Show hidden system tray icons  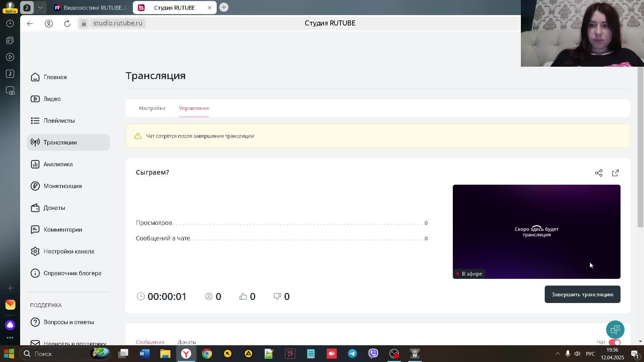[557, 354]
